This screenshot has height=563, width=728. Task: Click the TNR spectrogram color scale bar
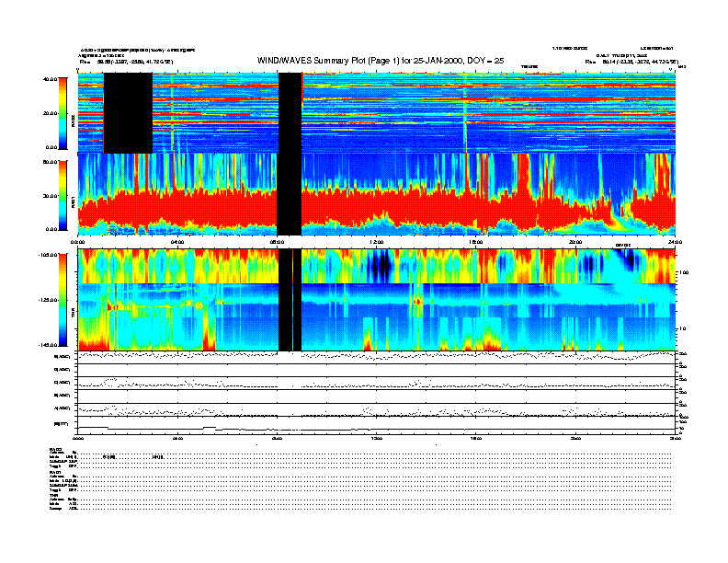click(63, 299)
